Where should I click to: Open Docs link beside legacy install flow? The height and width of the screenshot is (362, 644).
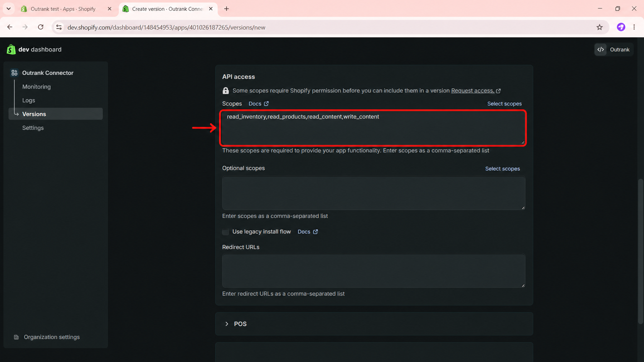(304, 232)
